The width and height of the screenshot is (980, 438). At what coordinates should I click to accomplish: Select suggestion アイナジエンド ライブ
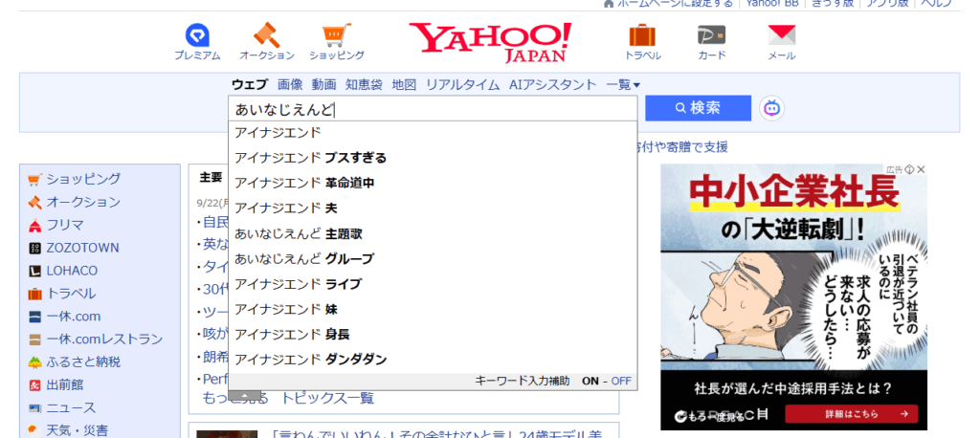[x=298, y=284]
